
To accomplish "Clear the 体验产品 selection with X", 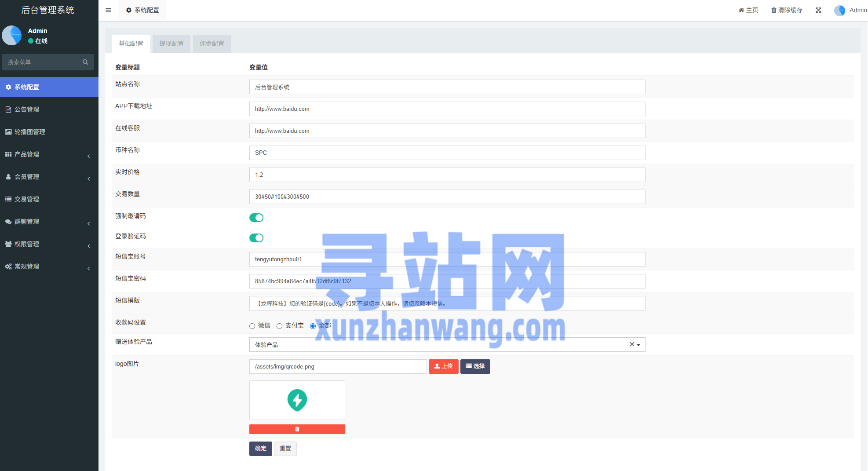I will [x=631, y=344].
